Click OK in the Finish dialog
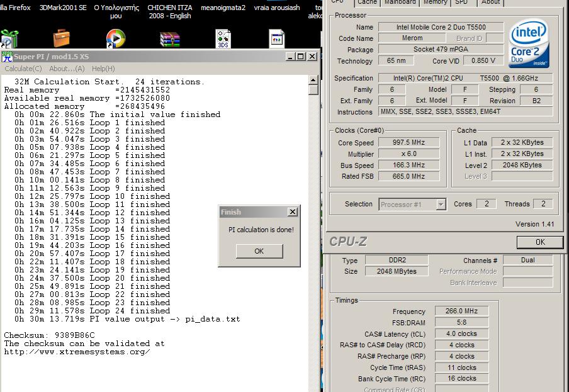Image resolution: width=569 pixels, height=392 pixels. click(x=259, y=251)
